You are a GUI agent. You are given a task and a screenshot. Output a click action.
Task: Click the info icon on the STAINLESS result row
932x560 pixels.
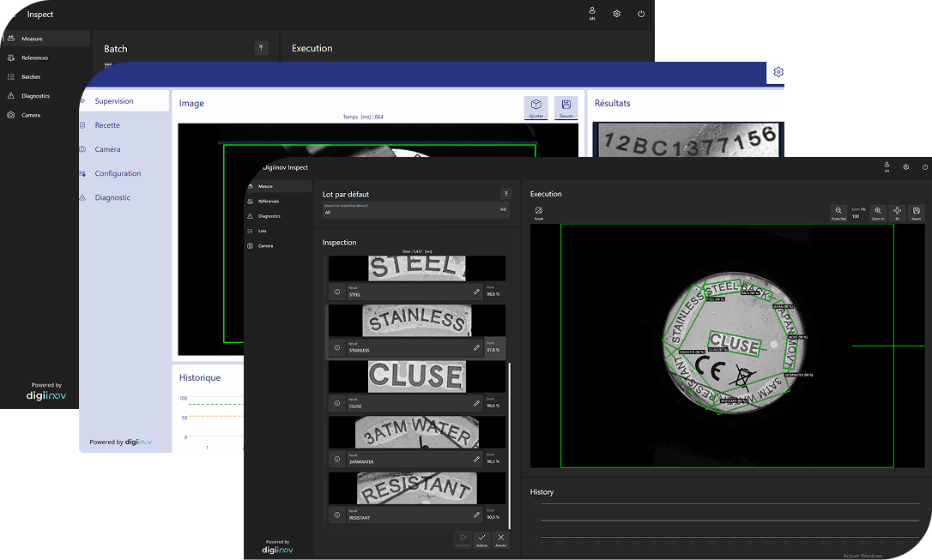tap(337, 347)
